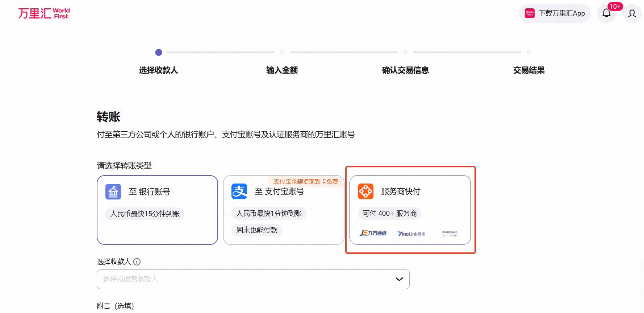This screenshot has height=313, width=644.
Task: Click the YinoLink 易诺 provider logo
Action: [411, 234]
